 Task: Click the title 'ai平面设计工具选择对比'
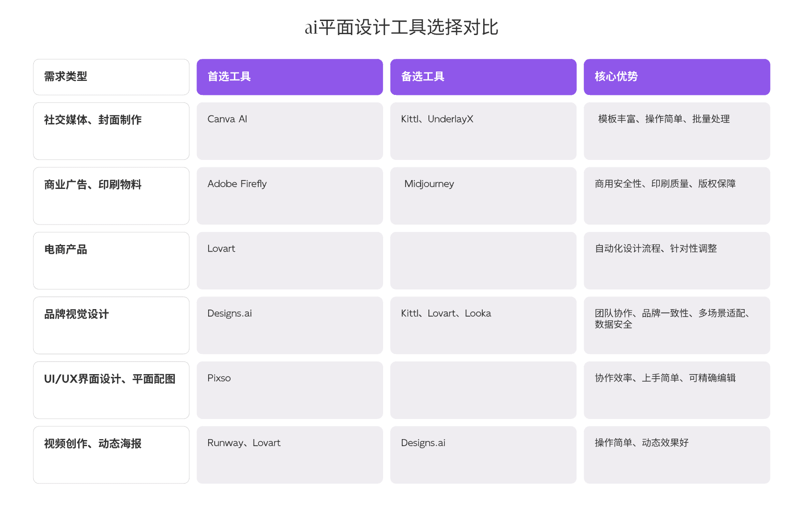[405, 28]
